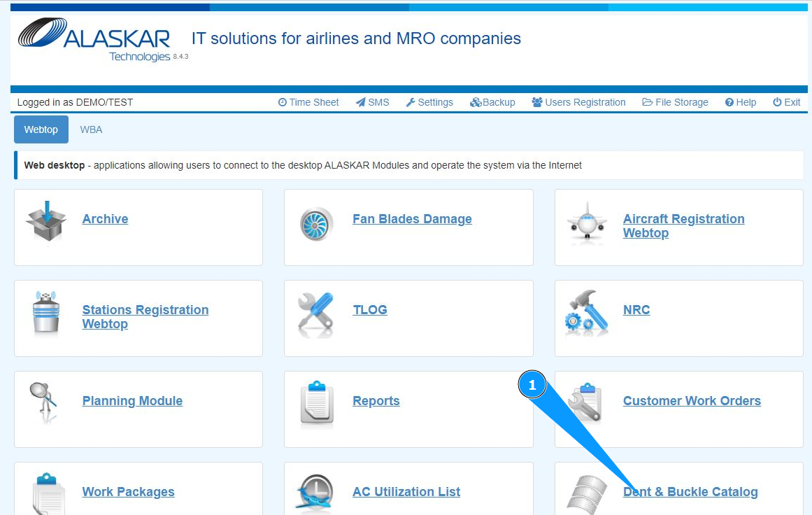
Task: Open the Work Packages link
Action: pos(129,492)
